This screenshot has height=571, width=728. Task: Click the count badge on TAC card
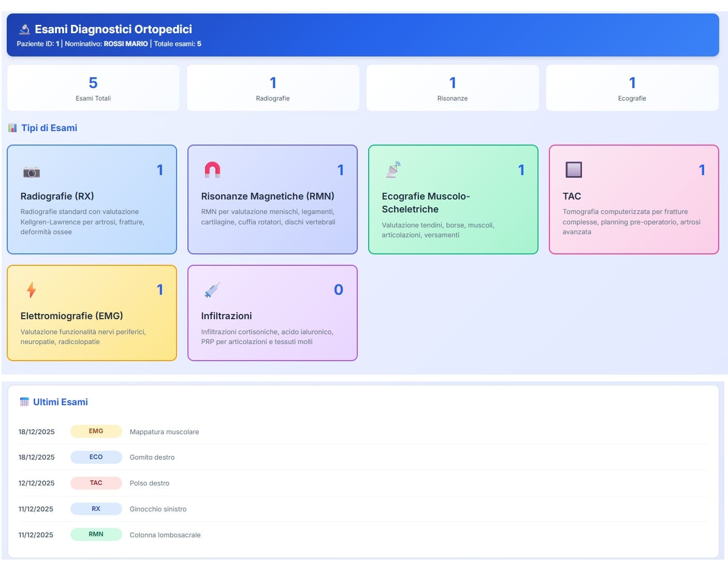click(702, 169)
